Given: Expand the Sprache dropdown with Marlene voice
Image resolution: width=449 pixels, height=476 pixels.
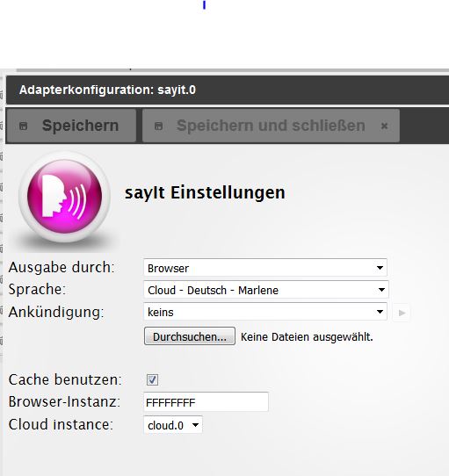Looking at the screenshot, I should point(266,290).
